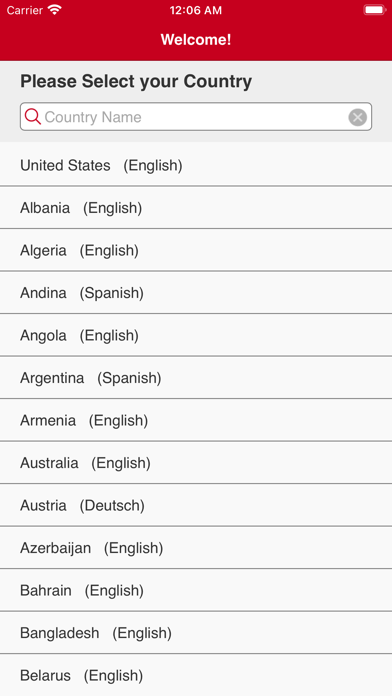Select Angola (English)
Viewport: 392px width, 696px height.
point(196,335)
